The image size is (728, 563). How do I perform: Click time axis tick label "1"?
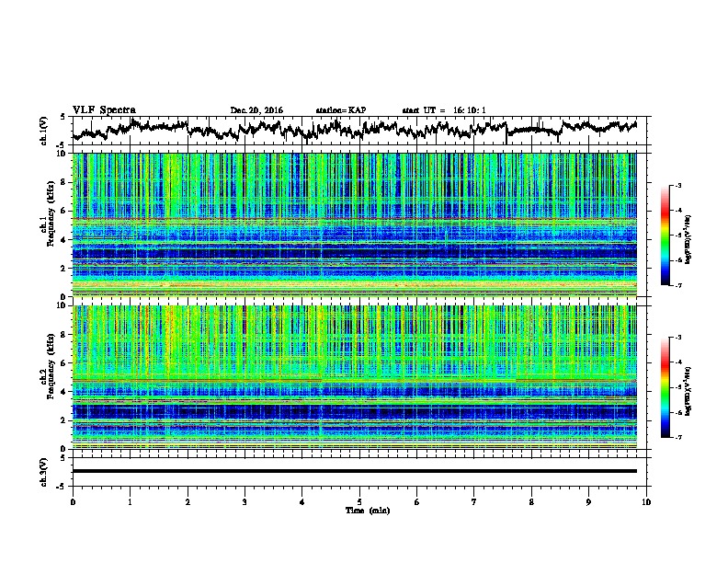(x=130, y=502)
